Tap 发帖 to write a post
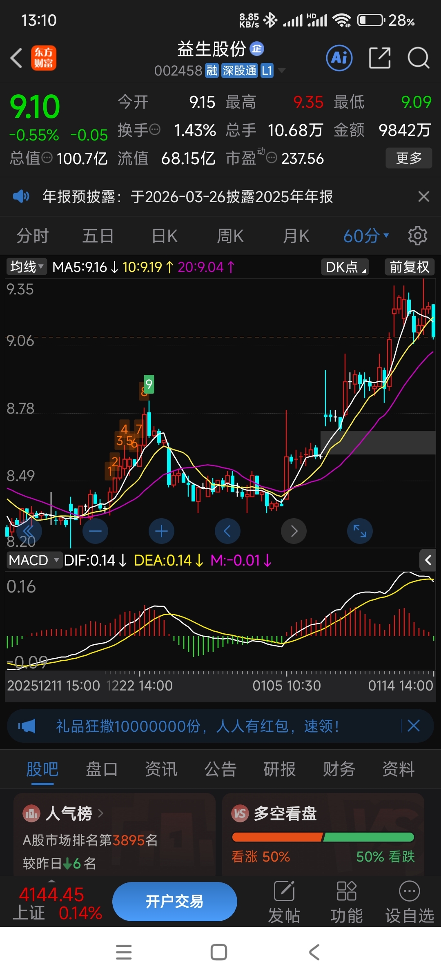441x980 pixels. (x=284, y=902)
